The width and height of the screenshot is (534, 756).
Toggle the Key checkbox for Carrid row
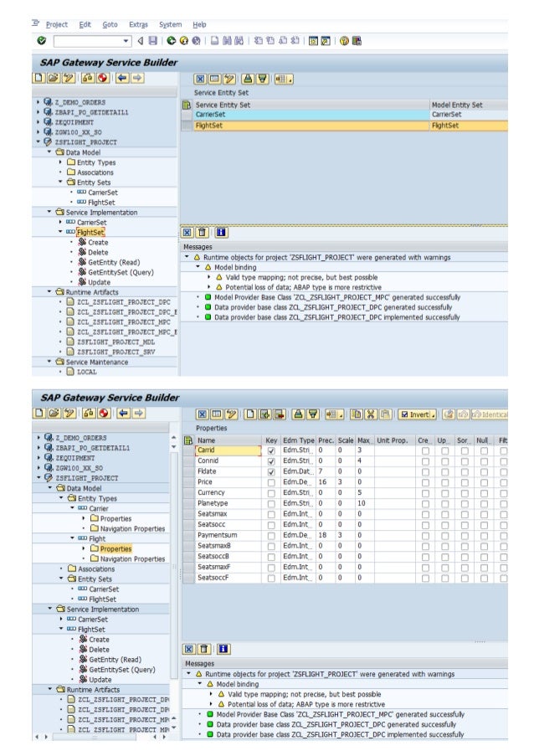(x=271, y=450)
